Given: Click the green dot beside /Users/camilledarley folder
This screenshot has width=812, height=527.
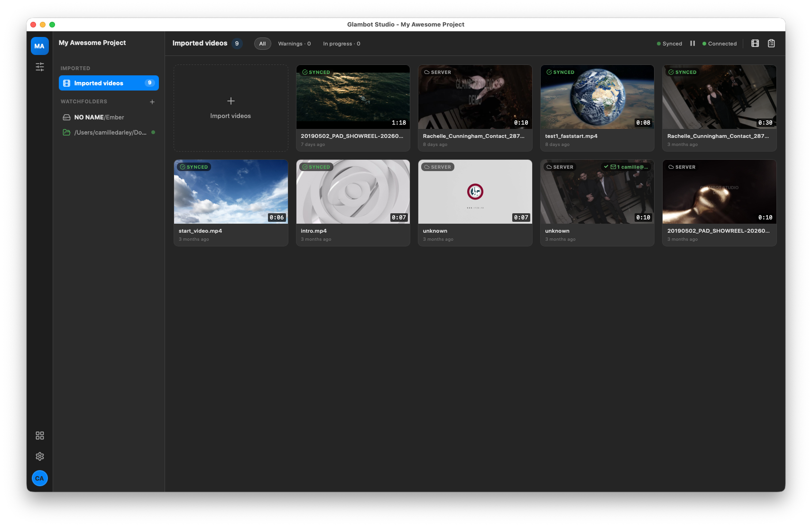Looking at the screenshot, I should (x=153, y=132).
